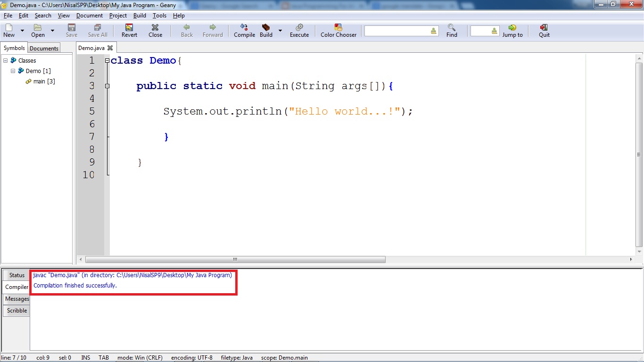The height and width of the screenshot is (362, 644).
Task: Open the Document menu
Action: [x=90, y=16]
